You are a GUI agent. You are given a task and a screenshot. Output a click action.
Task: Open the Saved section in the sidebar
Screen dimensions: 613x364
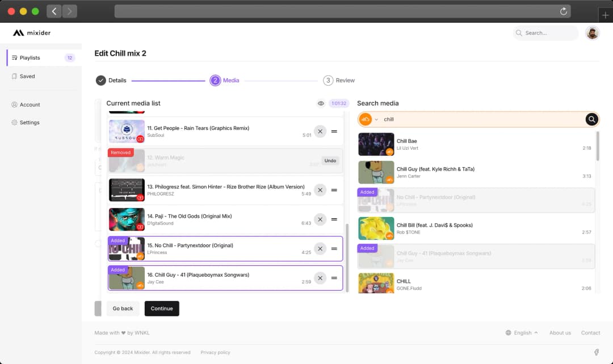27,76
